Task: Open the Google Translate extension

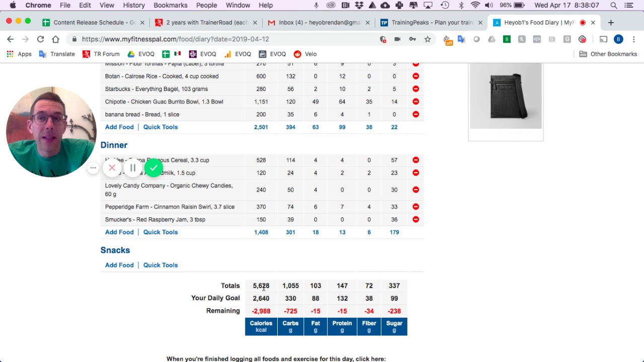Action: coord(461,39)
